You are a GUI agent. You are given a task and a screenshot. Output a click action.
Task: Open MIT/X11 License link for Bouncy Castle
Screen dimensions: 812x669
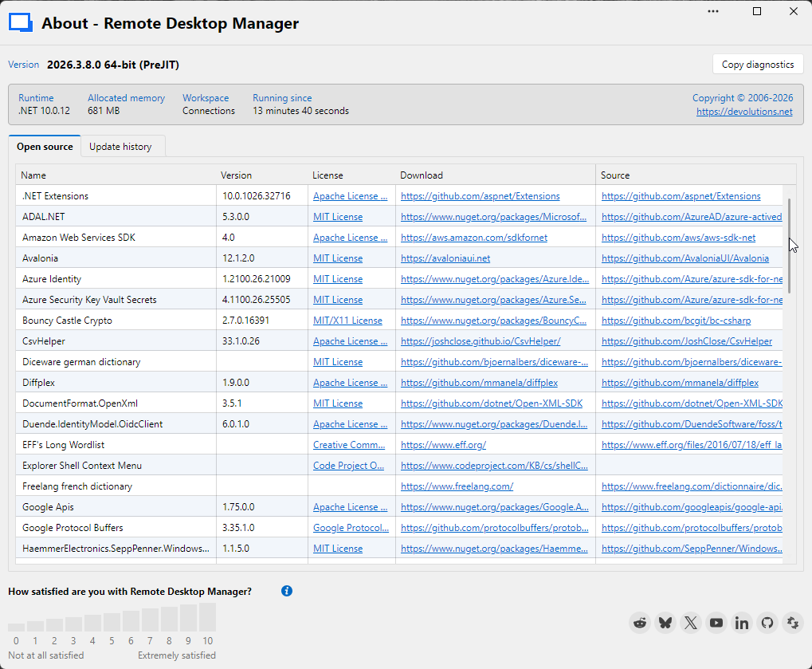tap(347, 321)
